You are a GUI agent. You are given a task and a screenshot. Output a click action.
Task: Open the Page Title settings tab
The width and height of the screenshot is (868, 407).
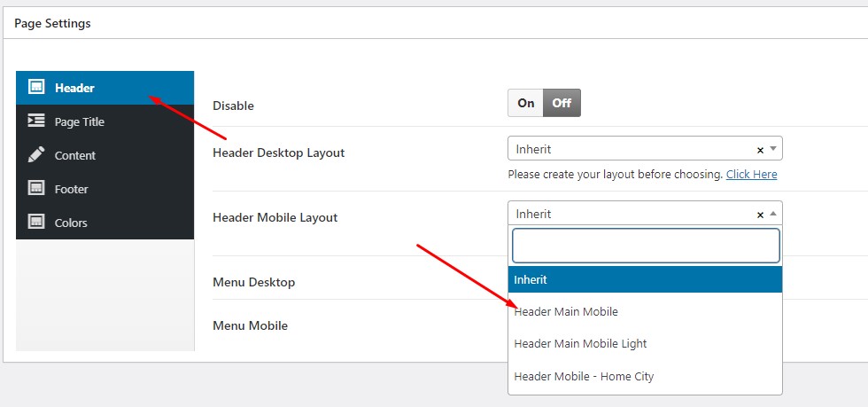[80, 121]
